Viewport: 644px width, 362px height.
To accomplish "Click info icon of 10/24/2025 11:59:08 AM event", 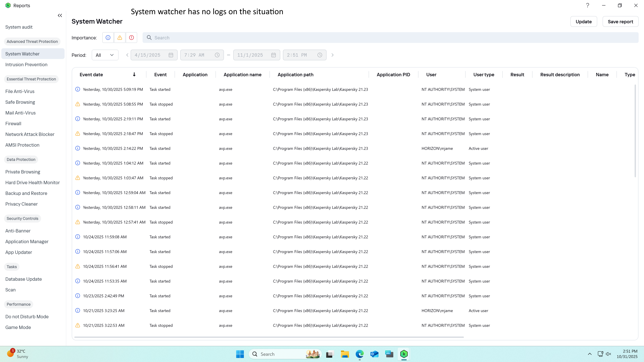I will tap(78, 237).
